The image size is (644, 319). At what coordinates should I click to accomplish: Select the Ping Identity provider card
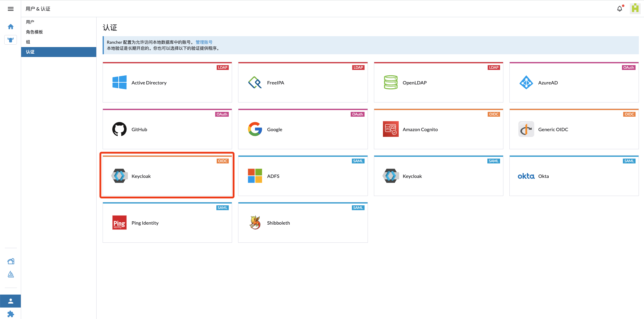point(167,223)
